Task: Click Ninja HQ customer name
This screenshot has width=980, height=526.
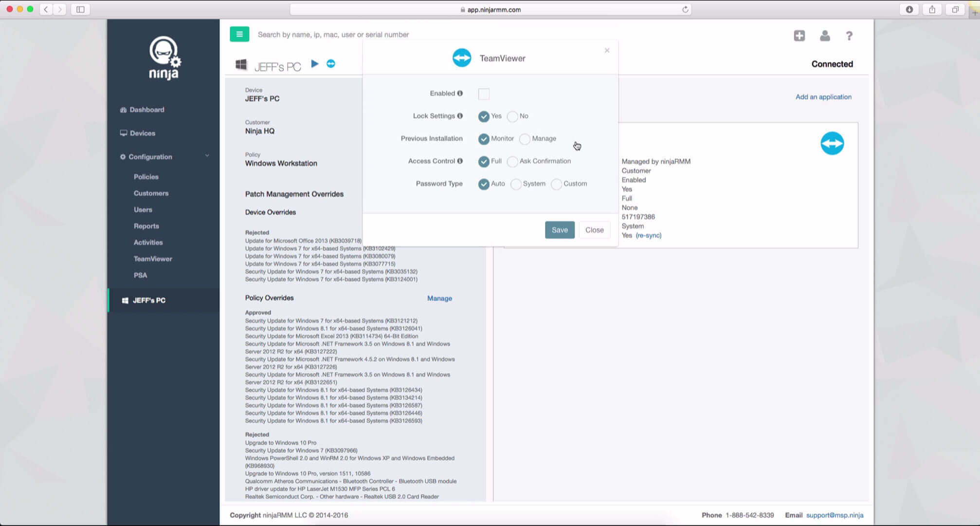Action: [x=260, y=131]
